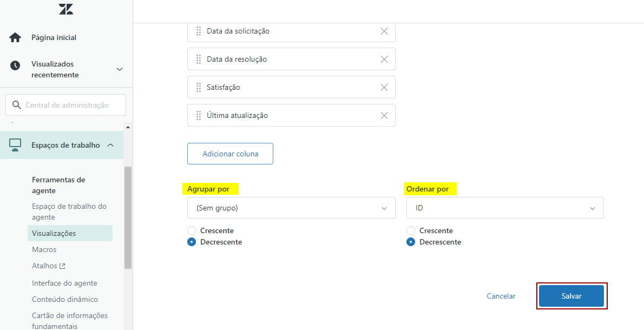The height and width of the screenshot is (330, 644).
Task: Click the Central de administração search field
Action: click(67, 105)
